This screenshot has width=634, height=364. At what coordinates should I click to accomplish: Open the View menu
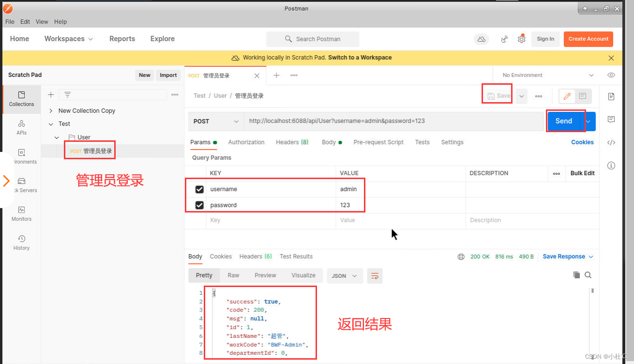click(42, 22)
